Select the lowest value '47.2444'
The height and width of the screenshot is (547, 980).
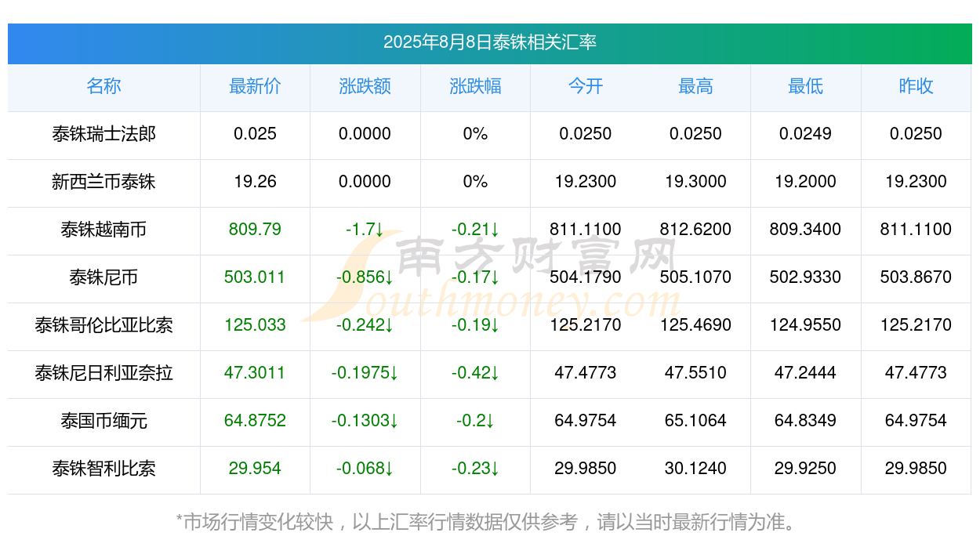tap(806, 373)
